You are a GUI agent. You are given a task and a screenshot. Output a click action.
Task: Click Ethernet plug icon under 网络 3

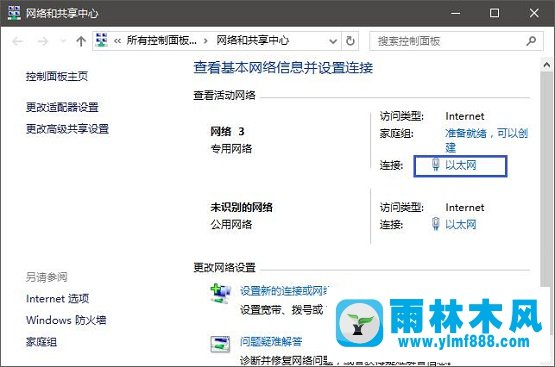[x=436, y=165]
